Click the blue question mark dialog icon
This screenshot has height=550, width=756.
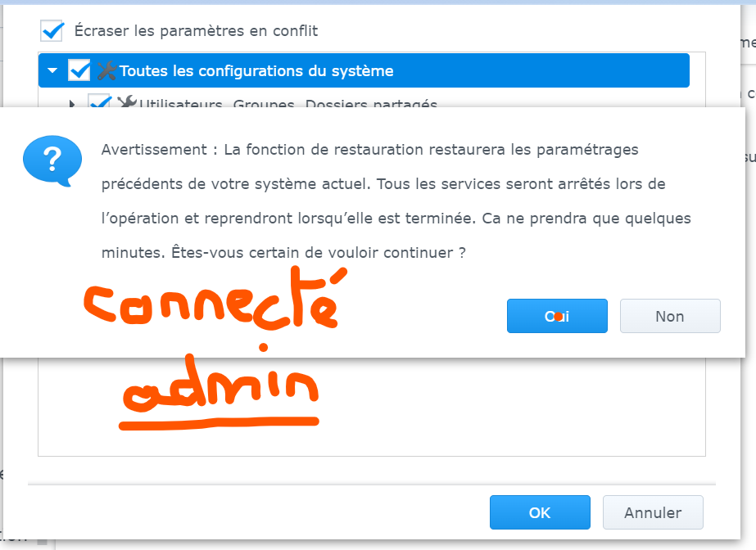pos(52,158)
